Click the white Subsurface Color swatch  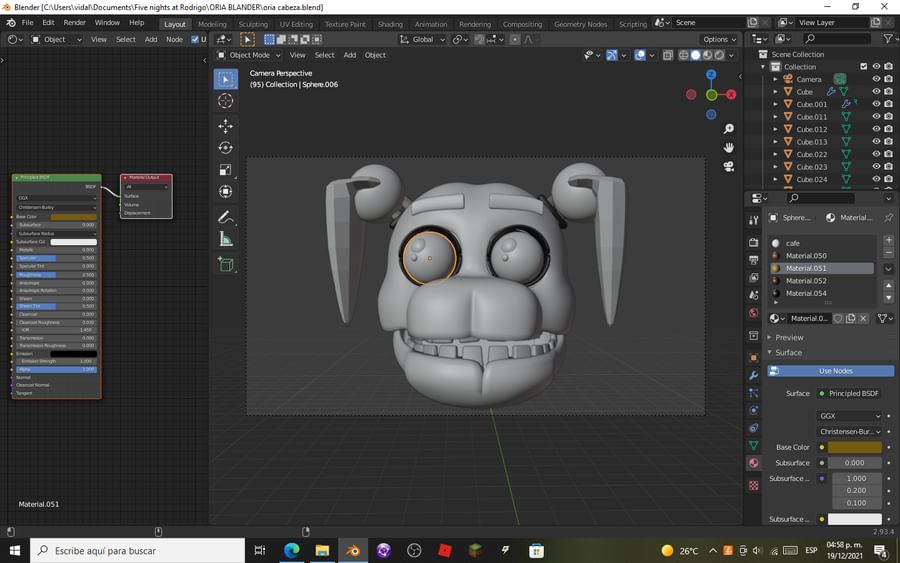coord(855,519)
